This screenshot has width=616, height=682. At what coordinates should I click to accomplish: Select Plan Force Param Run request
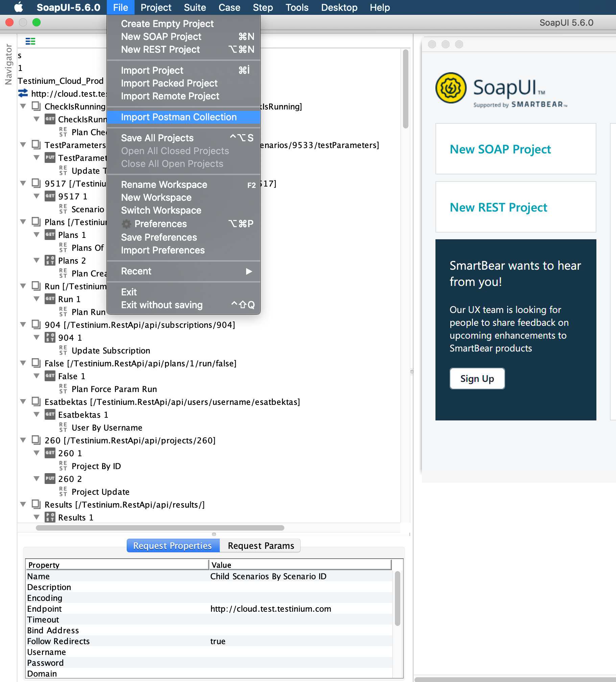click(x=114, y=389)
